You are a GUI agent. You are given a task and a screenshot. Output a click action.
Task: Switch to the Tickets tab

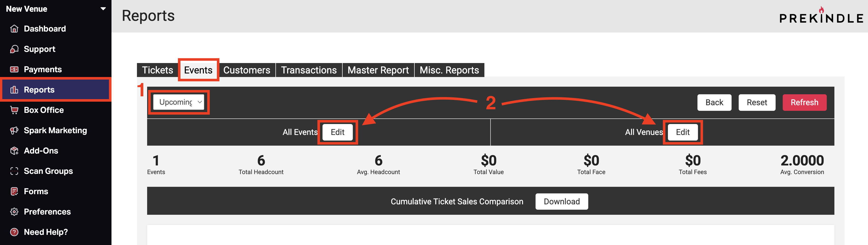pos(157,70)
